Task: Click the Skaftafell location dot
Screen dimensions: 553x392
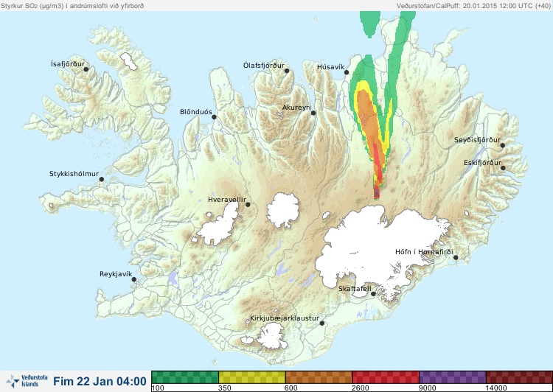Action: [373, 294]
